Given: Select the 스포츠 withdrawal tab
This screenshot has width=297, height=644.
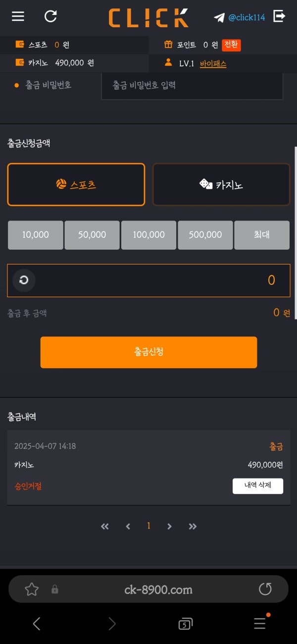Looking at the screenshot, I should [x=76, y=184].
